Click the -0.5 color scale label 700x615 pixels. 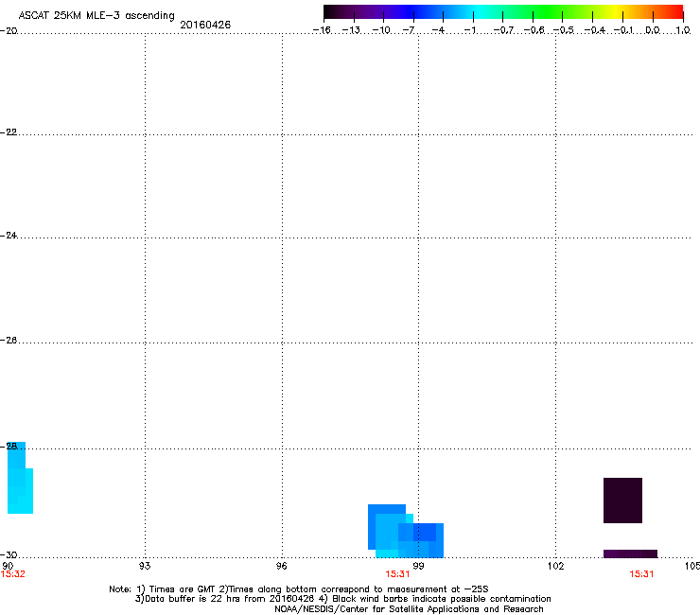[x=564, y=30]
